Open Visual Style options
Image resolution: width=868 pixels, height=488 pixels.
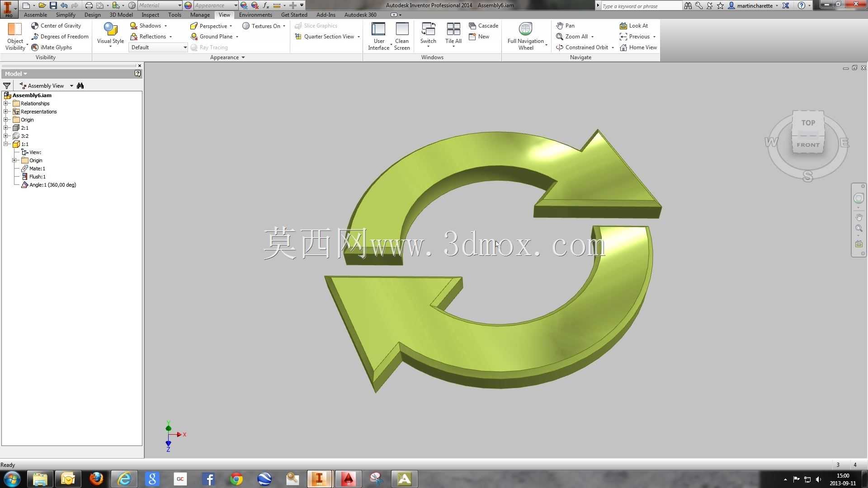[x=110, y=35]
